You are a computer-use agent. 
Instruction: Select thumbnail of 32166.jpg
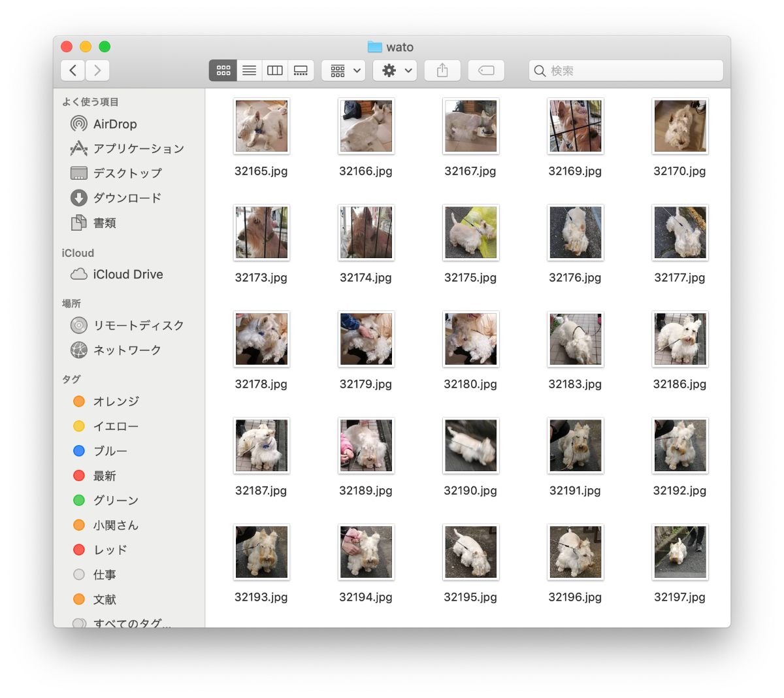(366, 126)
